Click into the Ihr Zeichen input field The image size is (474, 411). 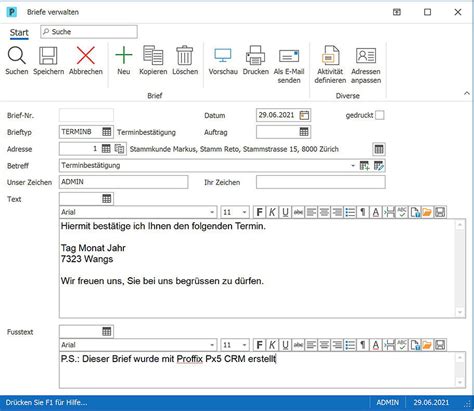coord(321,182)
